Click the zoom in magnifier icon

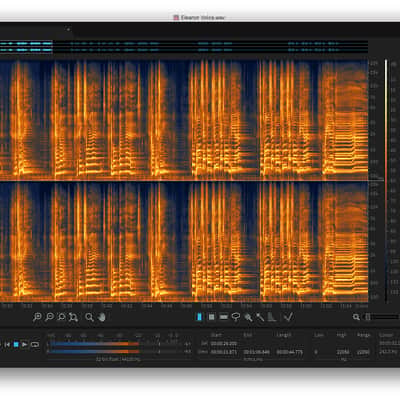pos(37,317)
